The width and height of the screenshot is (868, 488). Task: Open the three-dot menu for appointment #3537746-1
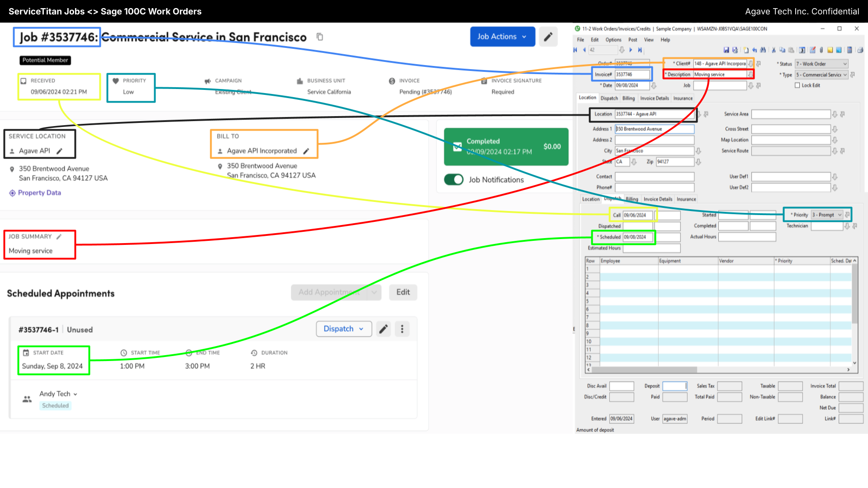(402, 329)
